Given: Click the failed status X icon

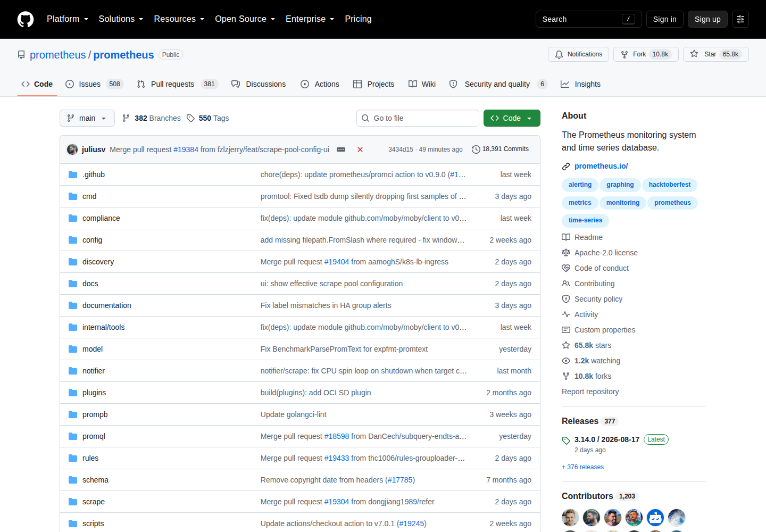Looking at the screenshot, I should click(360, 149).
